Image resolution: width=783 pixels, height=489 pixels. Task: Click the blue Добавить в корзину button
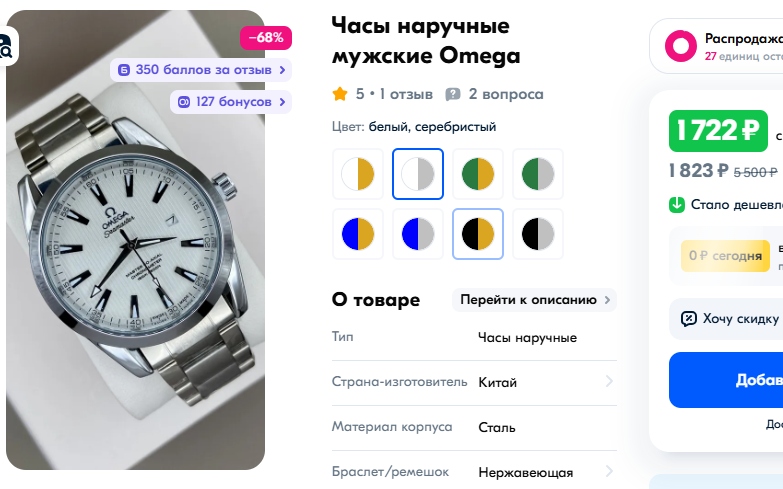coord(726,380)
